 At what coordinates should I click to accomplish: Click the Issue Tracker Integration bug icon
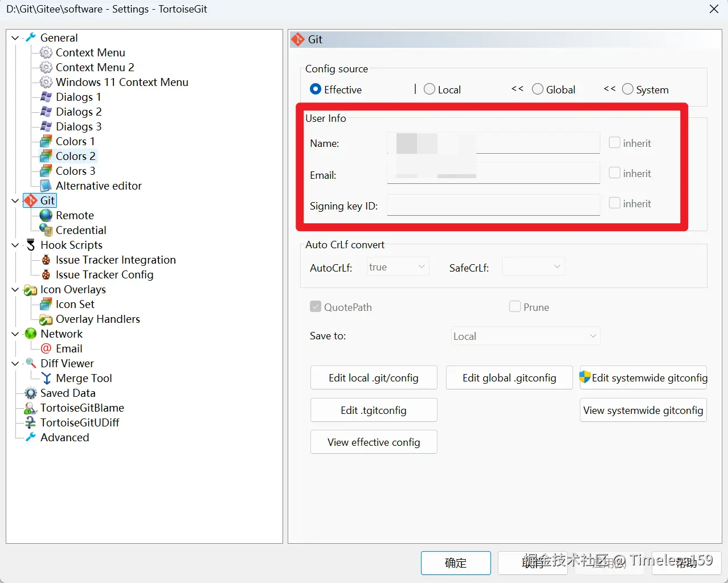click(46, 260)
